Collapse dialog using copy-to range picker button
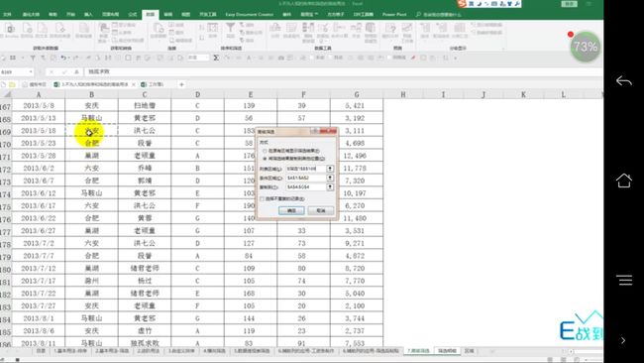 [x=330, y=187]
